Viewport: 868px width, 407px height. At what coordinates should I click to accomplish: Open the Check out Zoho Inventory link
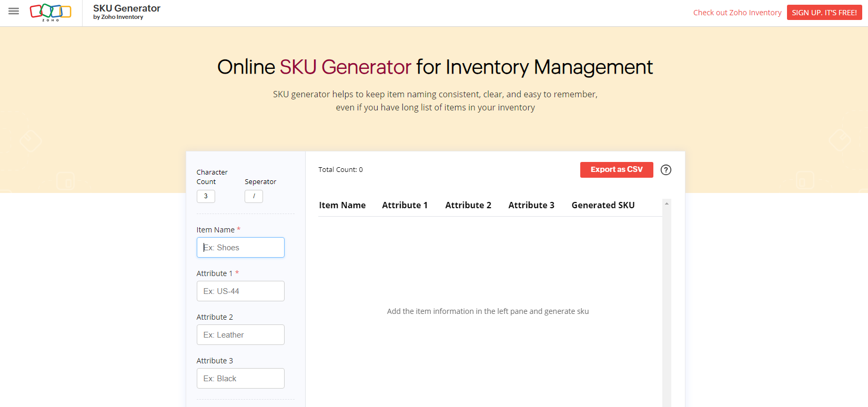point(736,13)
